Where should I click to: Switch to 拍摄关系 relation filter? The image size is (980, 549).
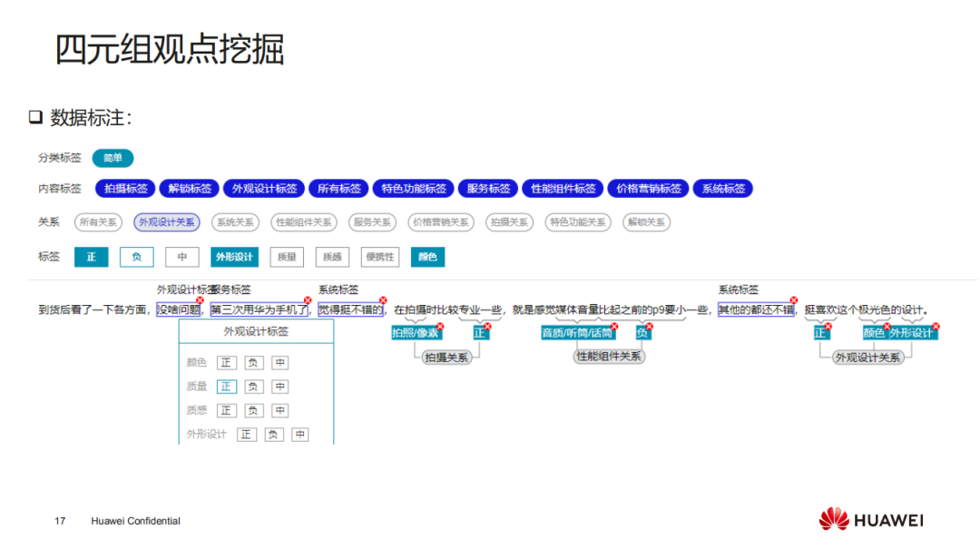click(509, 222)
